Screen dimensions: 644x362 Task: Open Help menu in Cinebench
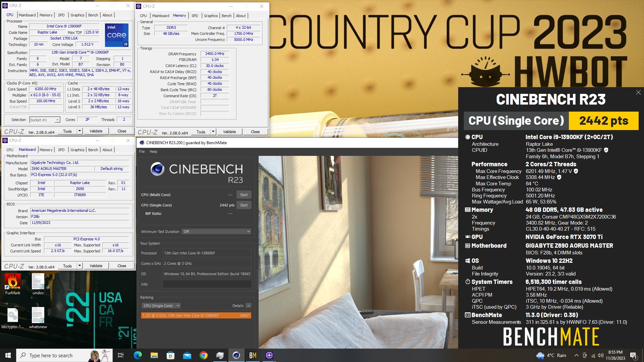153,152
